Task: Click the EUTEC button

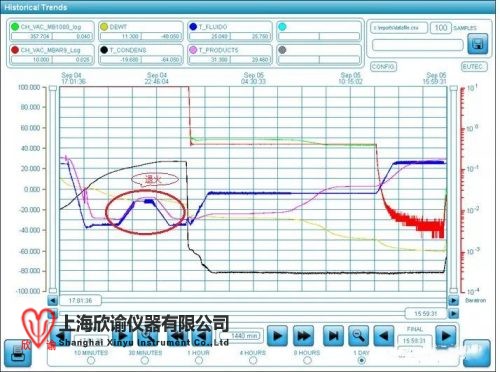Action: (474, 67)
